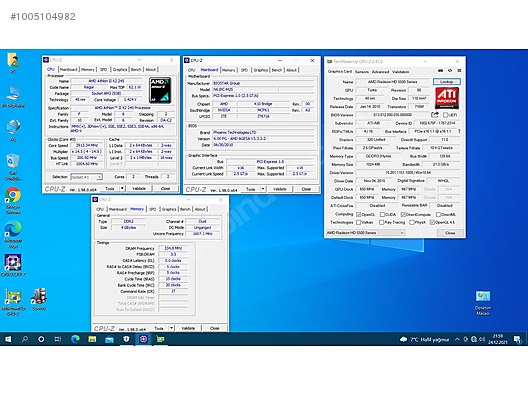Open Mail app from the taskbar
528x396 pixels.
109,339
